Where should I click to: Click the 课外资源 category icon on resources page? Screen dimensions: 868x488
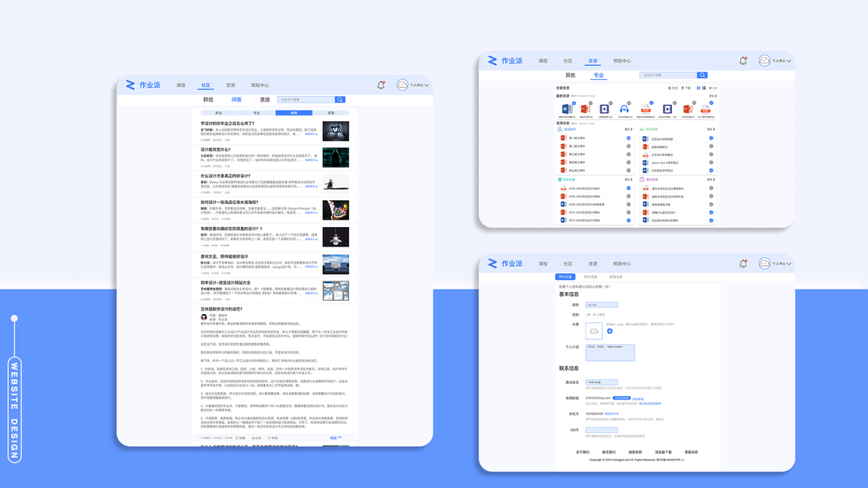pos(642,179)
